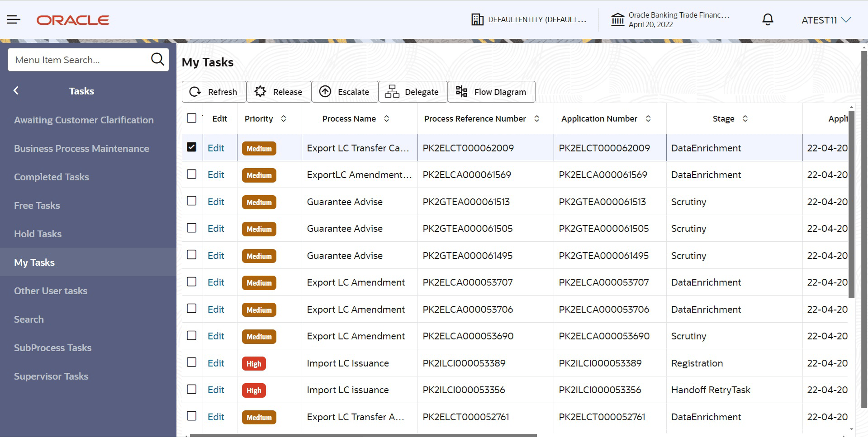Click the hamburger navigation menu icon
The image size is (868, 437).
(x=14, y=19)
